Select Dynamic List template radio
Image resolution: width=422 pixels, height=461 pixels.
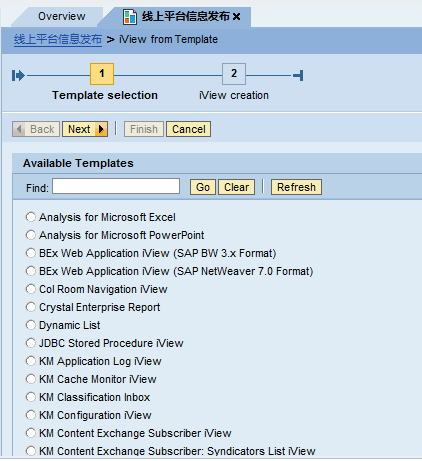tap(31, 325)
